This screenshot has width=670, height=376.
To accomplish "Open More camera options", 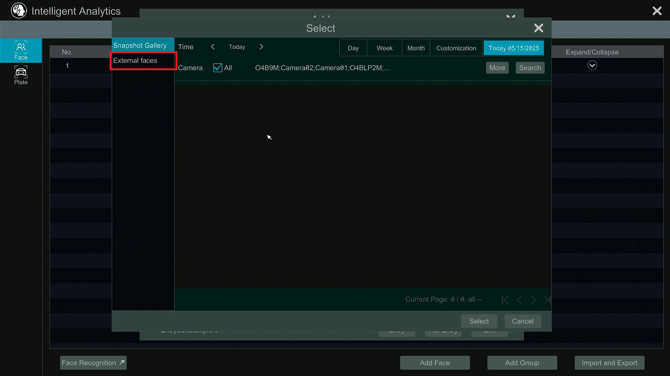I will click(497, 68).
